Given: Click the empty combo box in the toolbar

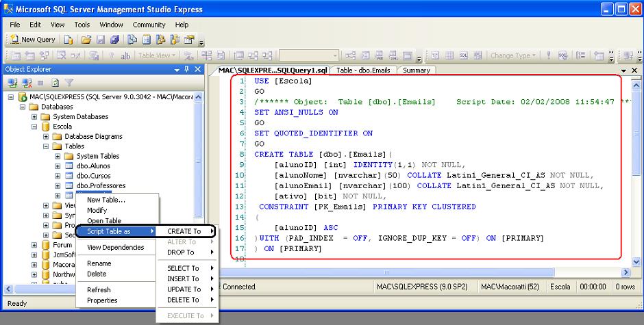Looking at the screenshot, I should (x=309, y=55).
